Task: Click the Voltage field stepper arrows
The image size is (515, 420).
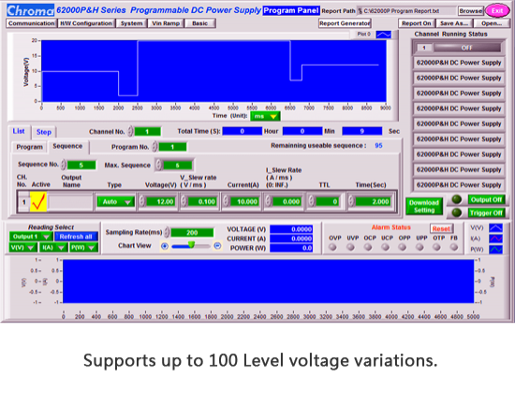Action: pyautogui.click(x=142, y=201)
